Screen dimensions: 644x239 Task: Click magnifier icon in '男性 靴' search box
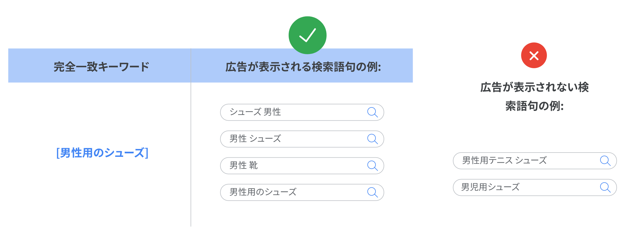(373, 166)
